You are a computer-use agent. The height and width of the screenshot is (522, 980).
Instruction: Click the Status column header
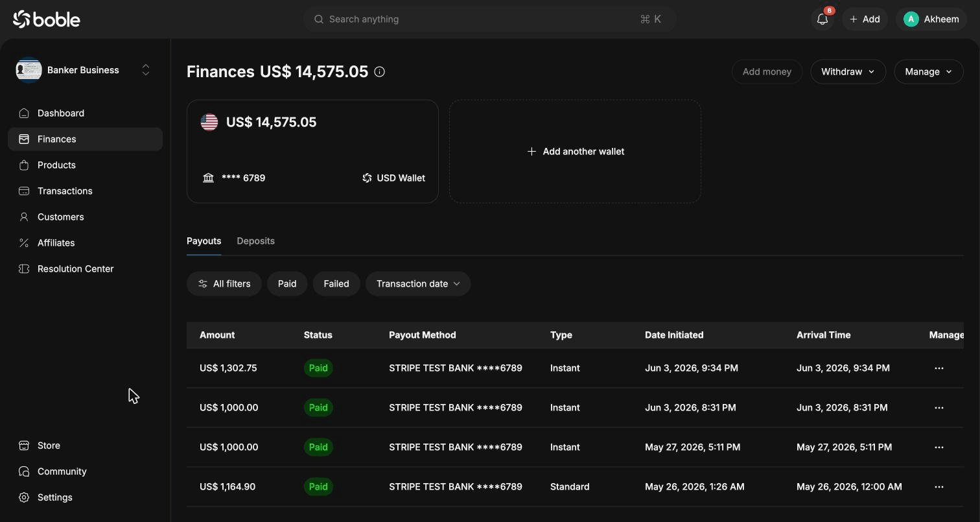coord(318,335)
